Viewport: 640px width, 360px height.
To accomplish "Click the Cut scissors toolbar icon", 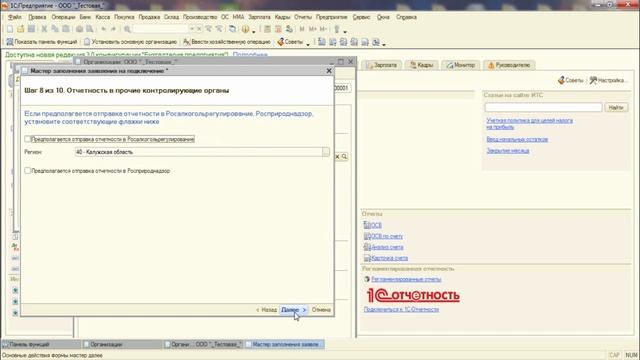I will (44, 29).
